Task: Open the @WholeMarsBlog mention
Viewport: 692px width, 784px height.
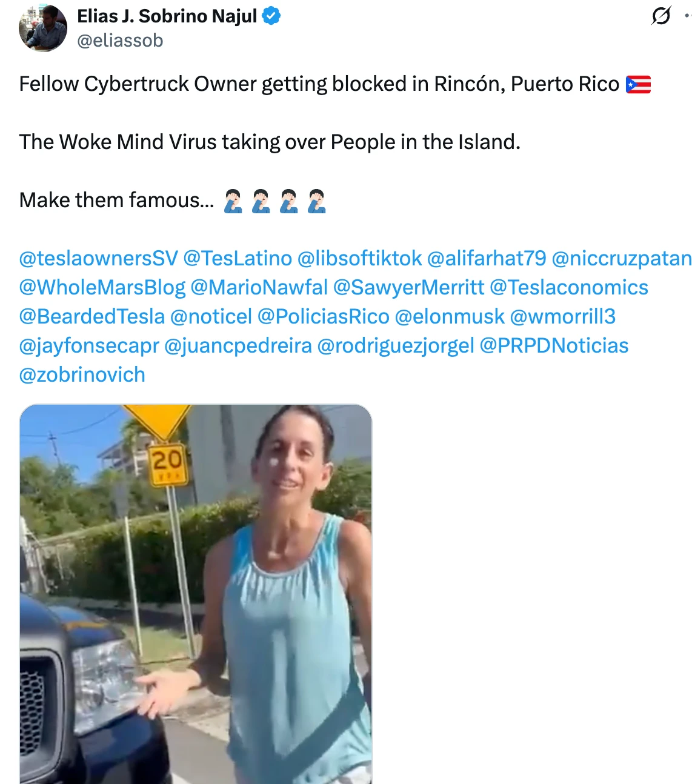Action: 102,288
